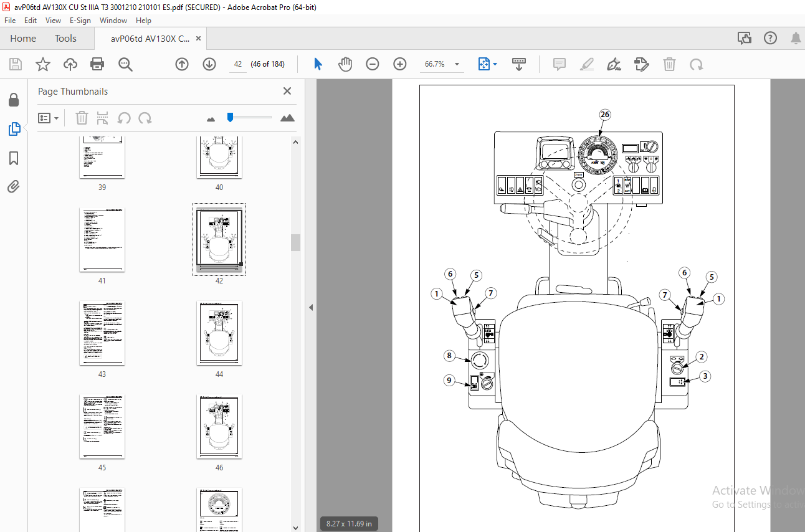Switch to the Tools tab
Viewport: 805px width, 532px height.
[x=65, y=39]
